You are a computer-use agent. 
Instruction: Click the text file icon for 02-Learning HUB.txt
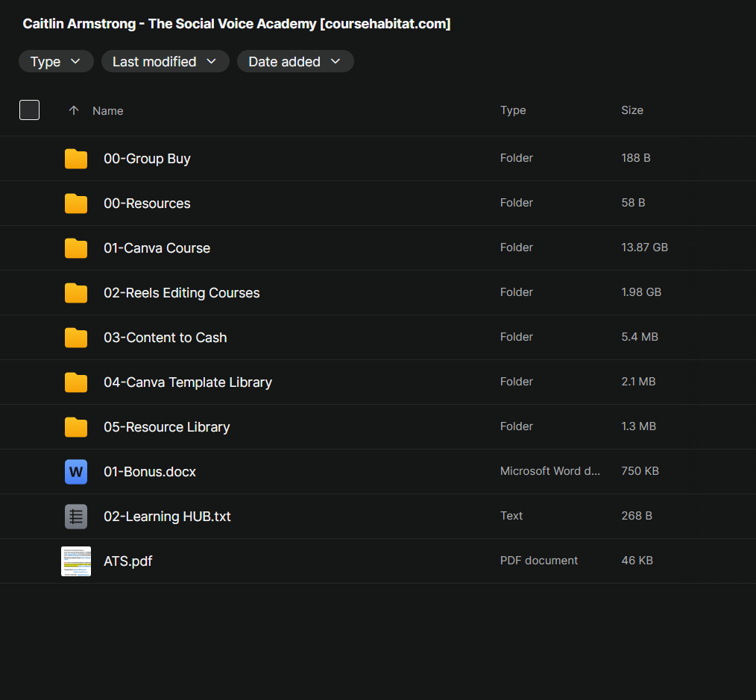[x=76, y=517]
